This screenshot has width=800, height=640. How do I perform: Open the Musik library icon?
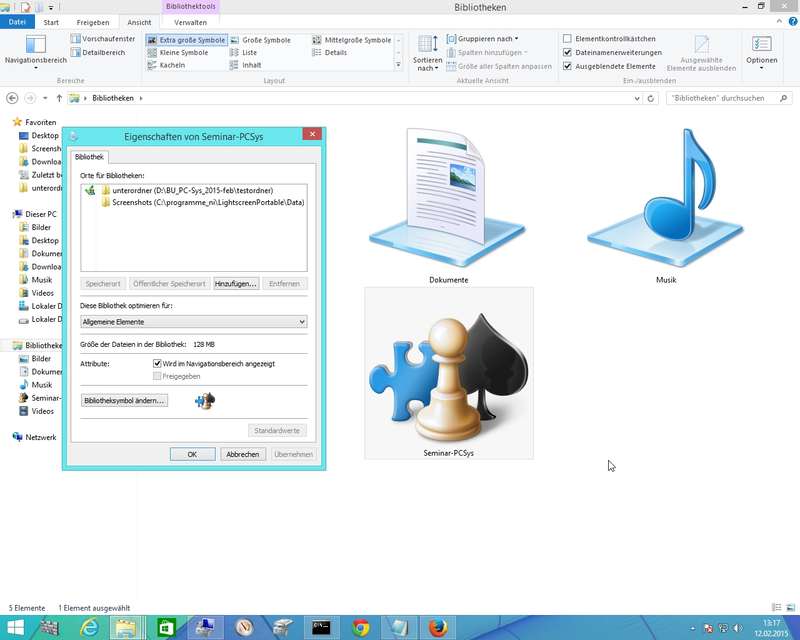click(x=666, y=206)
